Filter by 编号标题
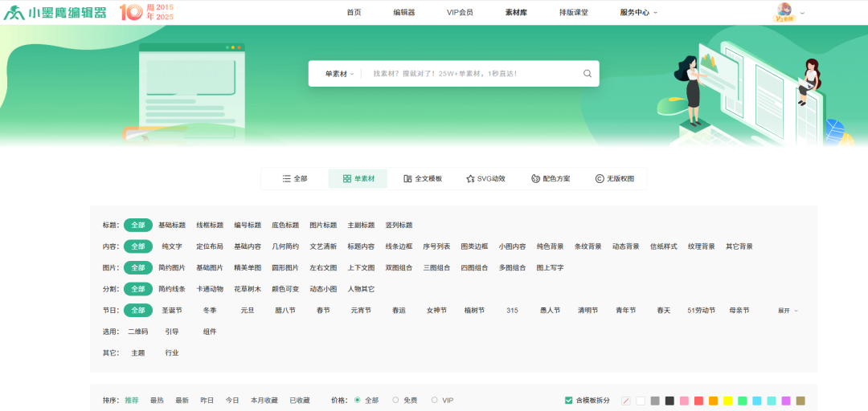Viewport: 868px width, 411px height. [x=248, y=225]
